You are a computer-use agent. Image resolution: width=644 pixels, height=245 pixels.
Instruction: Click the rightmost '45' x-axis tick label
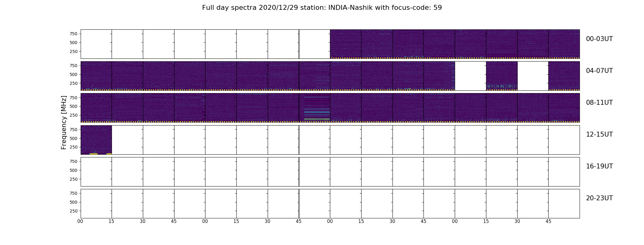point(548,221)
